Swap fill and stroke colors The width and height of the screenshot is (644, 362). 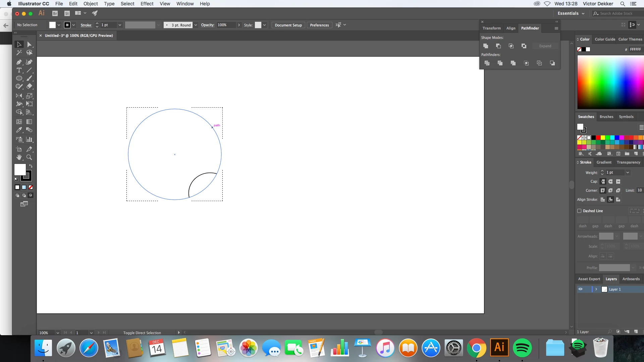31,166
